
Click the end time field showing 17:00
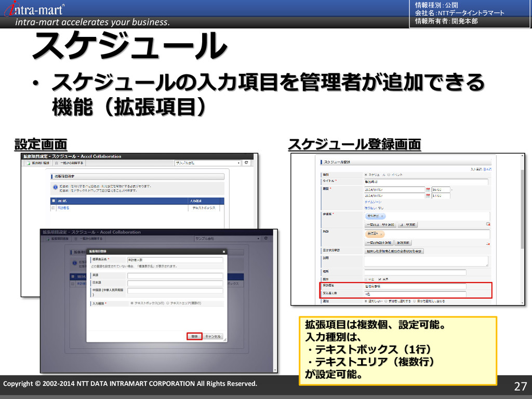[441, 196]
